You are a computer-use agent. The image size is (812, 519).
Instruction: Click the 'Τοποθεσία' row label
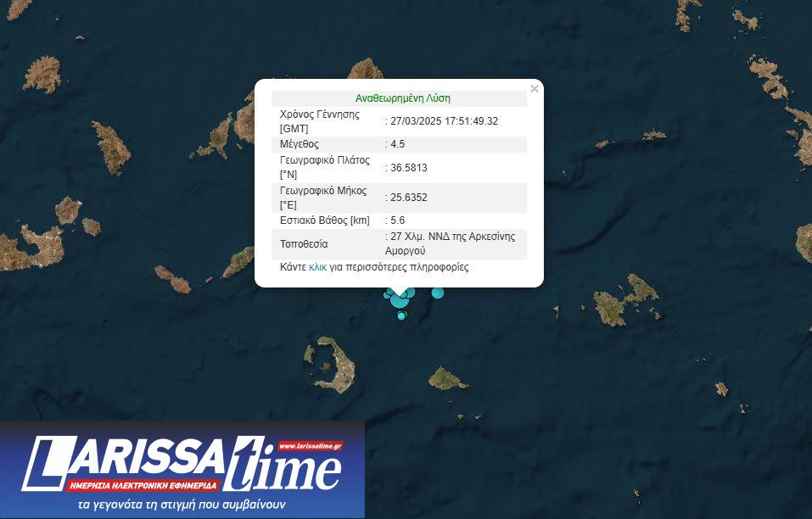[x=304, y=244]
